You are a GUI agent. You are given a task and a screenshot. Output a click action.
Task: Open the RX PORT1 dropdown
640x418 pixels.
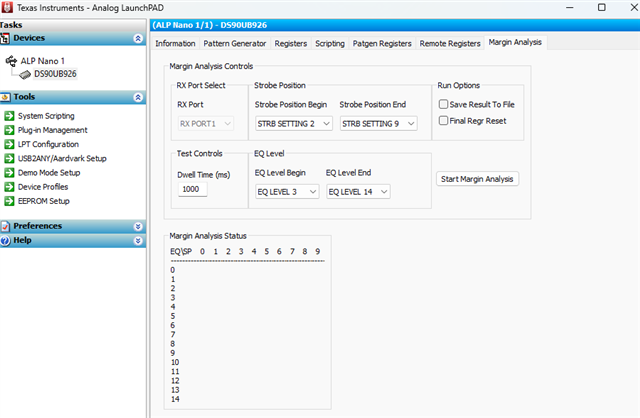tap(206, 123)
